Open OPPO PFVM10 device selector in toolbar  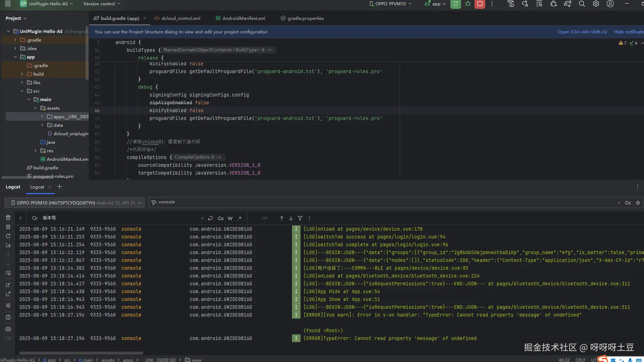coord(390,4)
